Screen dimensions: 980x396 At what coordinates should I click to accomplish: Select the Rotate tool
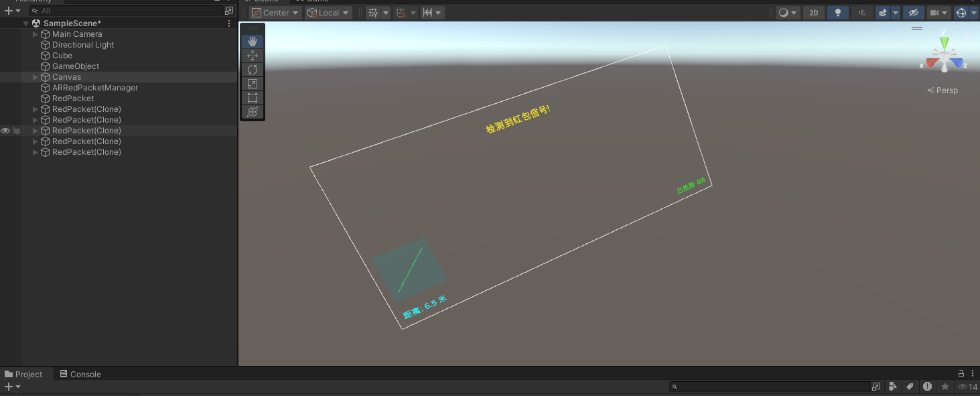pyautogui.click(x=253, y=70)
